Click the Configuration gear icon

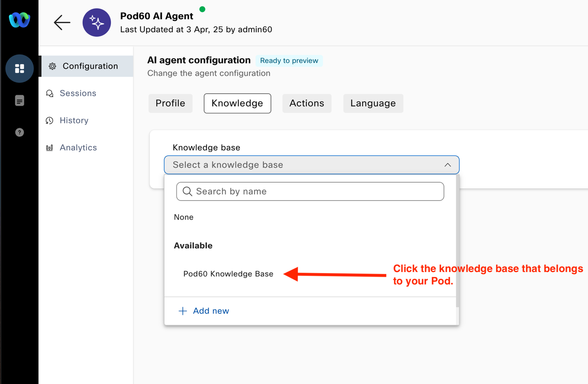(x=52, y=66)
